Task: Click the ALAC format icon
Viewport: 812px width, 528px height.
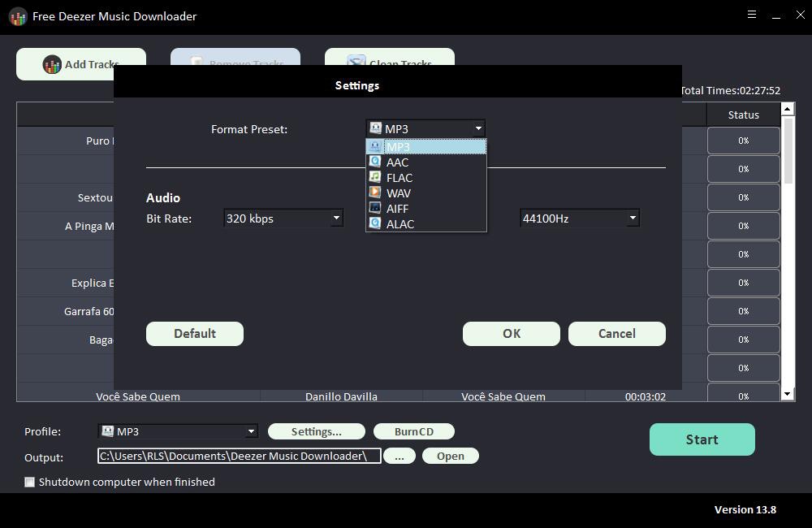Action: [x=375, y=224]
